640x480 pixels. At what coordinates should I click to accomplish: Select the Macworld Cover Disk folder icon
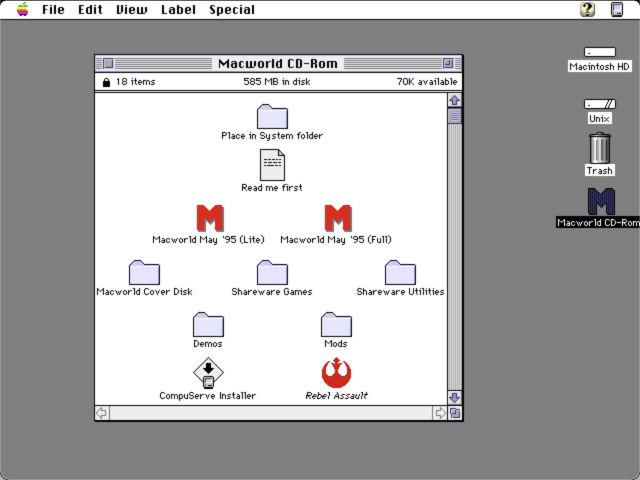coord(144,272)
